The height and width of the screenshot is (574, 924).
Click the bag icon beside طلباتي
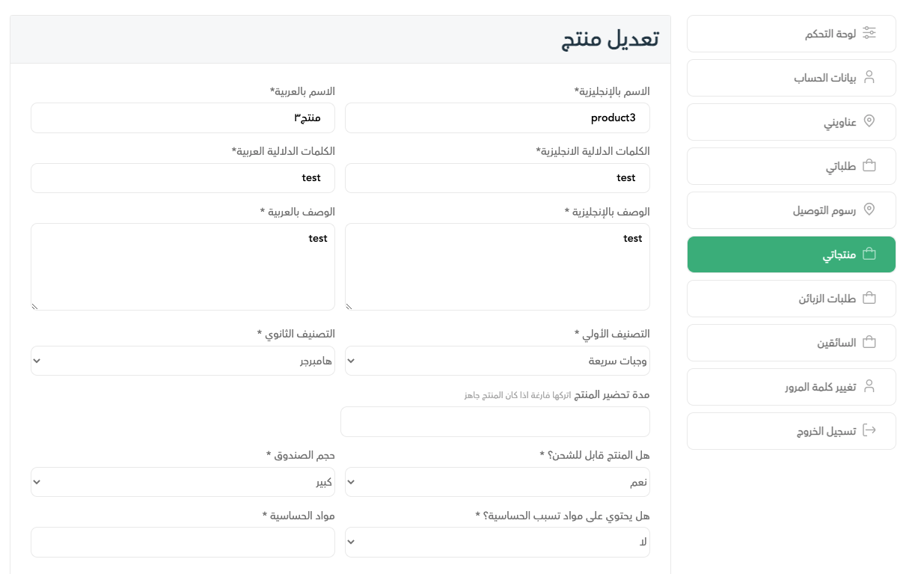click(869, 165)
